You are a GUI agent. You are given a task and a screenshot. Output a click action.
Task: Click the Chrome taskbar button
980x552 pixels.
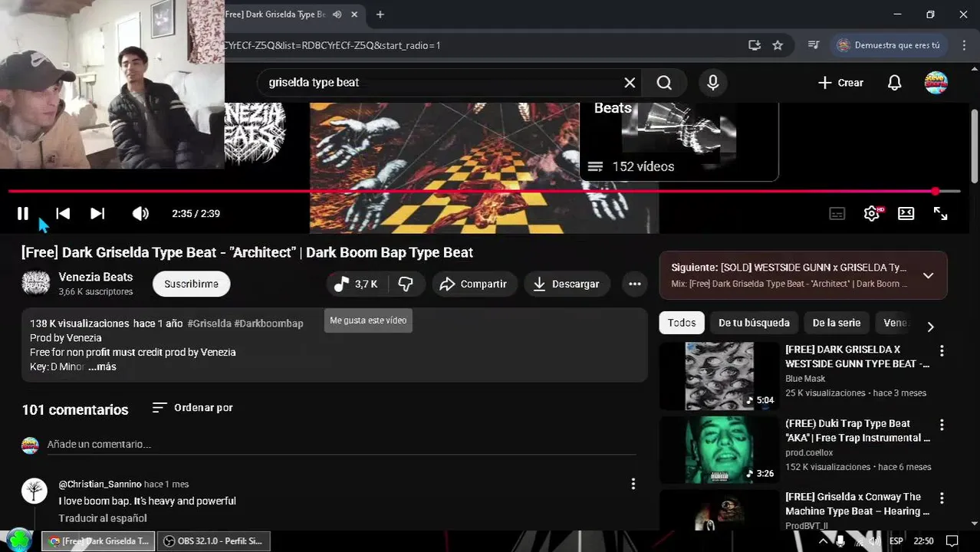[98, 541]
